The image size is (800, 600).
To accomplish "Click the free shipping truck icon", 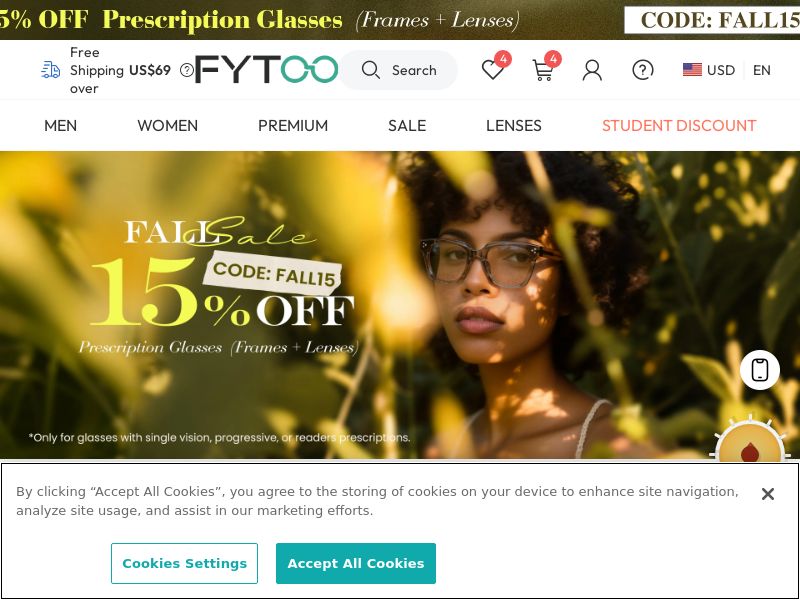I will pyautogui.click(x=51, y=70).
